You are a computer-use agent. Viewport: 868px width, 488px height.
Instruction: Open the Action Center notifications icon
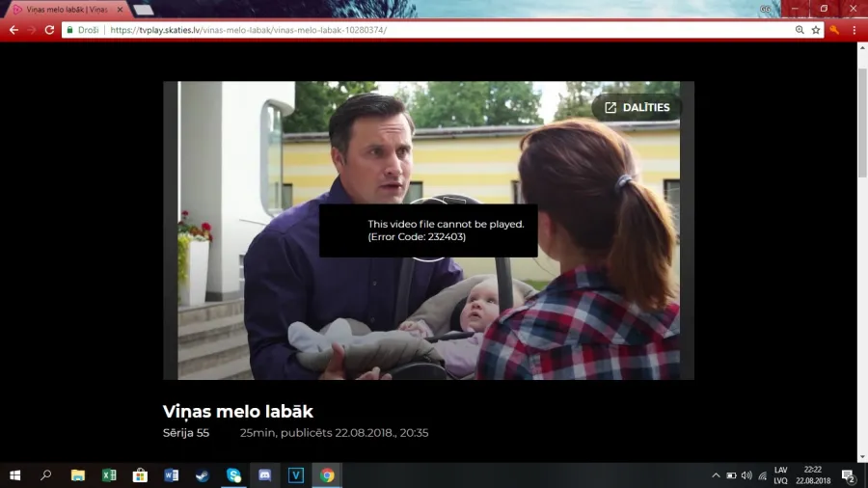coord(849,475)
